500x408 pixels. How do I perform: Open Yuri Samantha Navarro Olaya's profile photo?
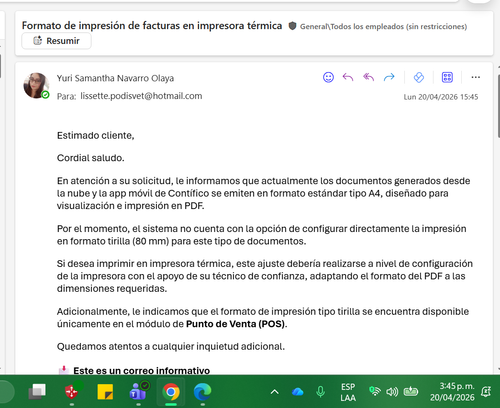click(36, 86)
